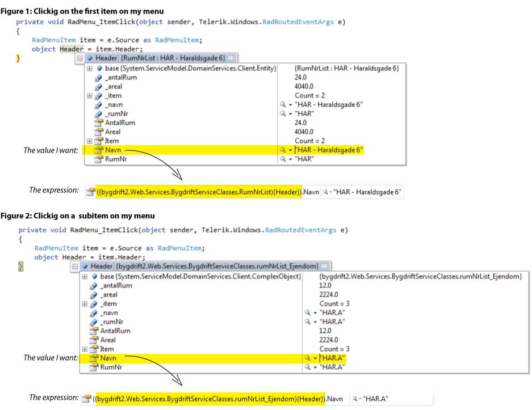Click the rumNrList_Ejendom cast expression text
Viewport: 532px width, 410px height.
(x=210, y=399)
